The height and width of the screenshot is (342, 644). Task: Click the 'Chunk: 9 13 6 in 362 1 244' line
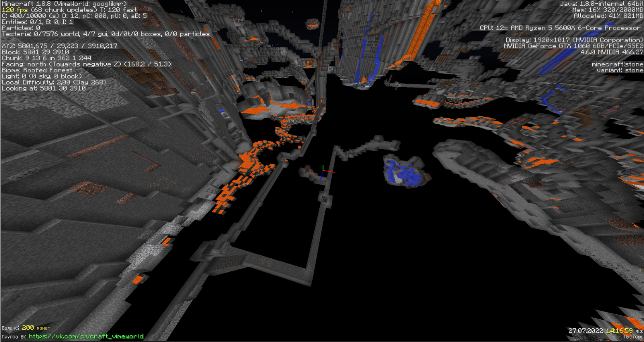(46, 58)
